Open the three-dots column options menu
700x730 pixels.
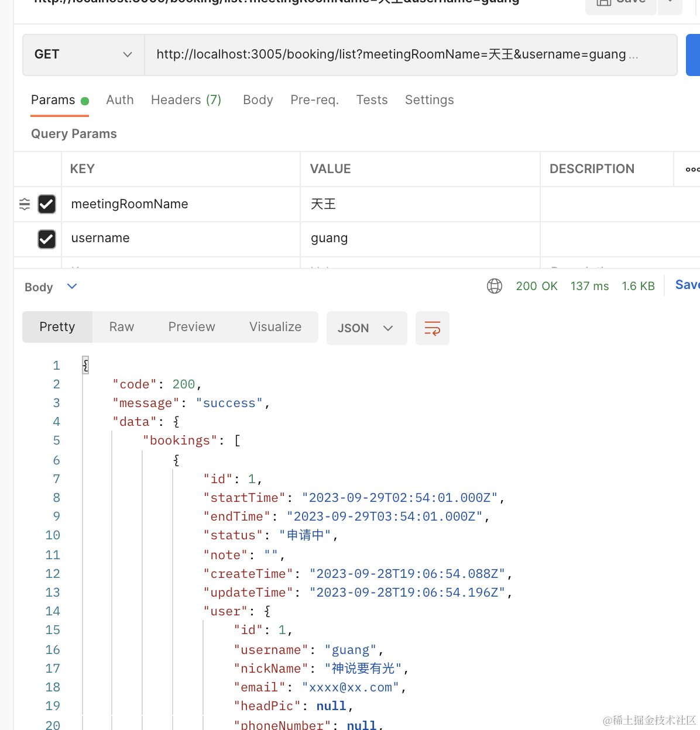tap(692, 169)
